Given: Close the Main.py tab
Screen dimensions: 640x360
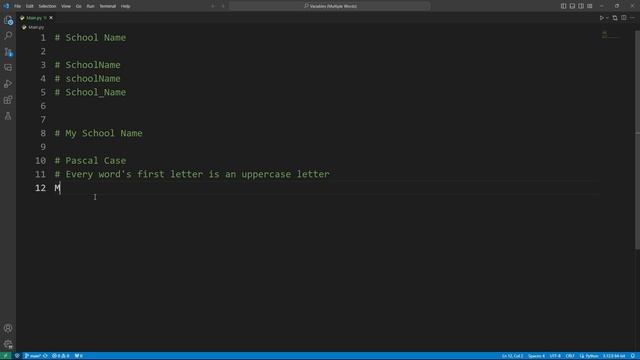Looking at the screenshot, I should pyautogui.click(x=51, y=18).
